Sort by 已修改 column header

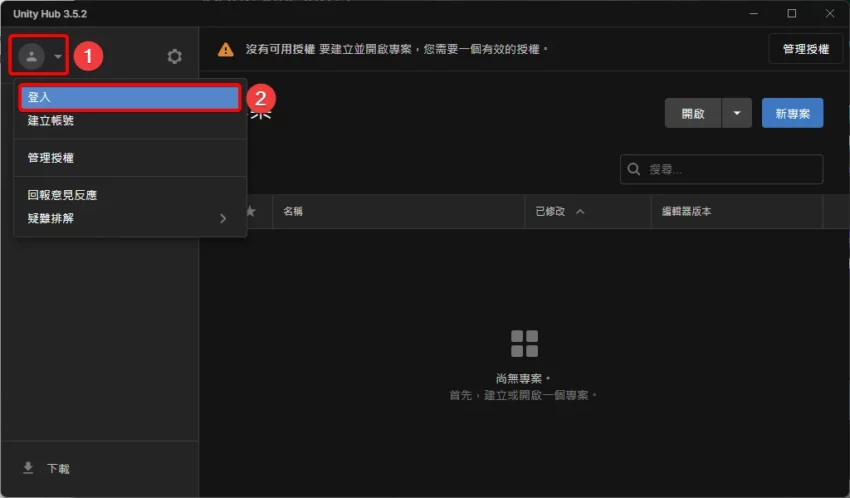pos(559,212)
